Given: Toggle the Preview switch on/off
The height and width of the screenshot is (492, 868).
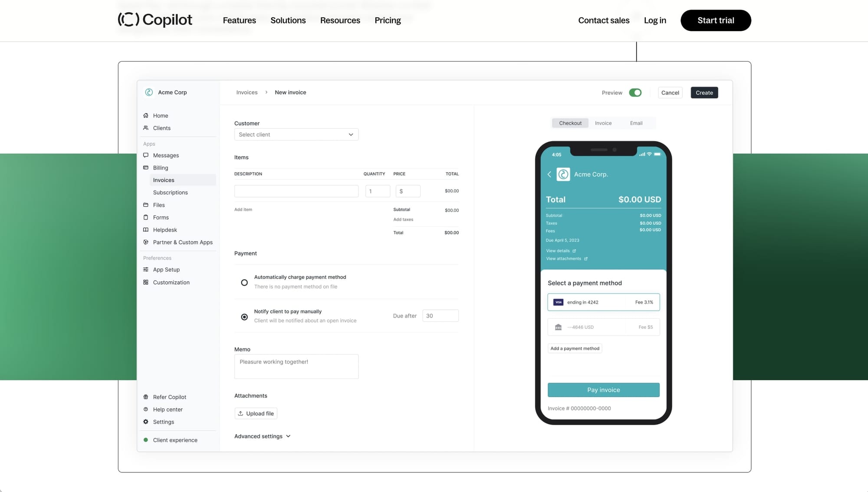Looking at the screenshot, I should pos(635,92).
